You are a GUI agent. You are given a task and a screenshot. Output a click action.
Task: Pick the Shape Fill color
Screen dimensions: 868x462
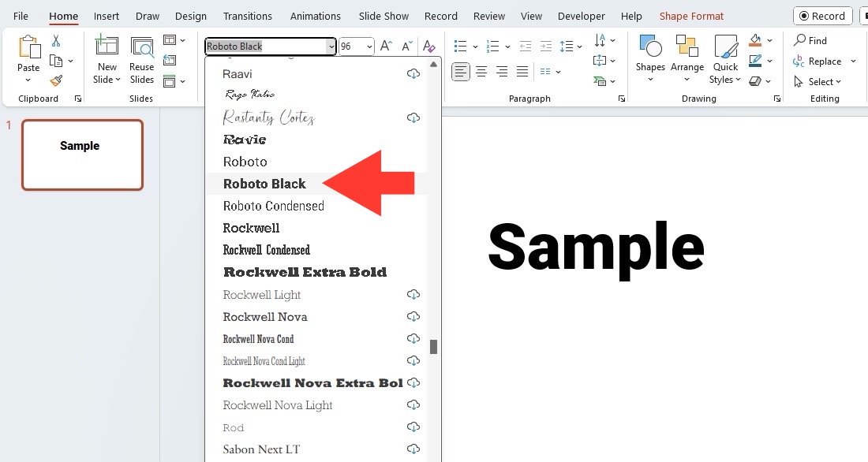(x=755, y=40)
